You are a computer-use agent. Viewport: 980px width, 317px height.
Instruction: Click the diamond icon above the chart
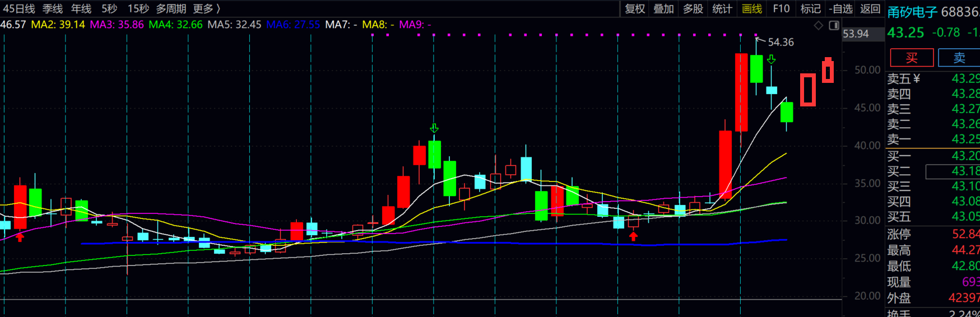point(819,25)
